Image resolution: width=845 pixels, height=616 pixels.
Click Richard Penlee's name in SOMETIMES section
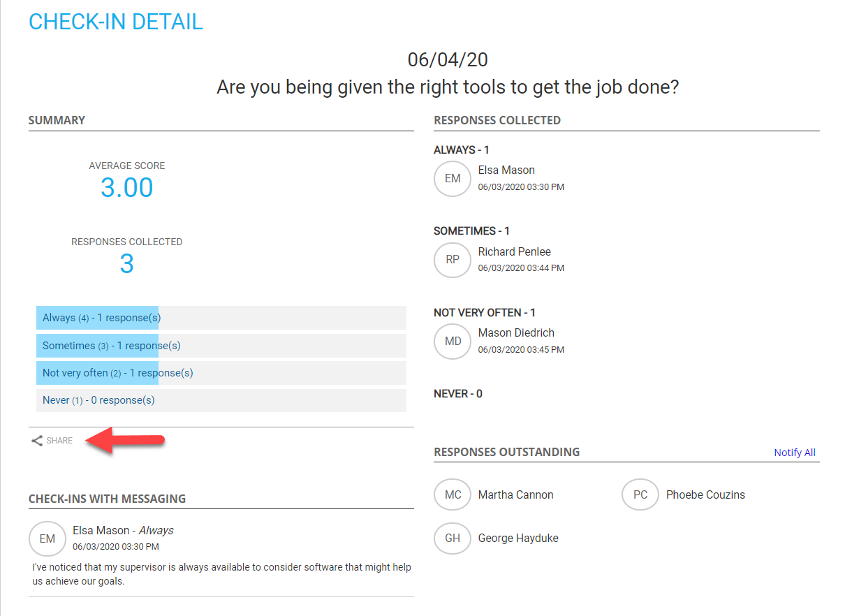click(514, 251)
